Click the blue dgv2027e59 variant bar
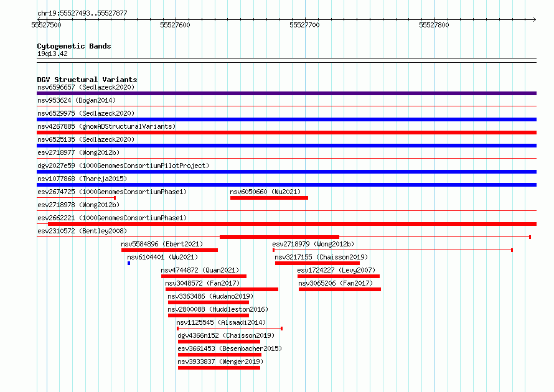Image resolution: width=554 pixels, height=392 pixels. coord(286,172)
